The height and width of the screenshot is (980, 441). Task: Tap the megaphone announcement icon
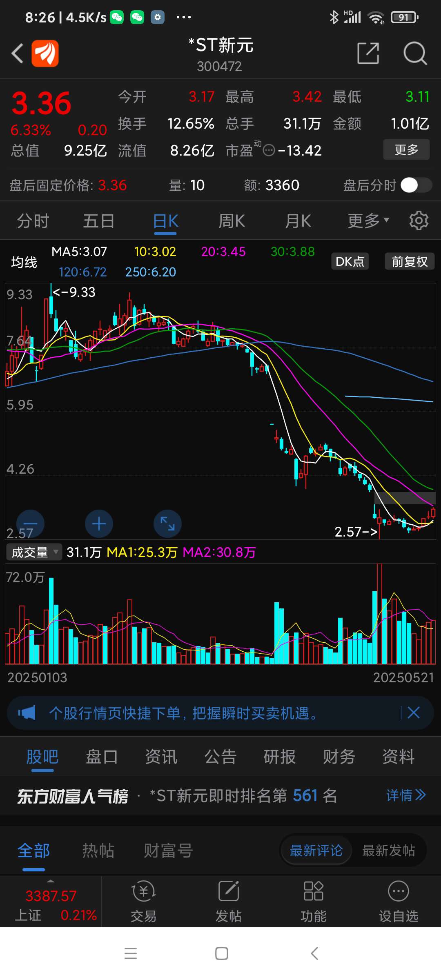tap(27, 713)
